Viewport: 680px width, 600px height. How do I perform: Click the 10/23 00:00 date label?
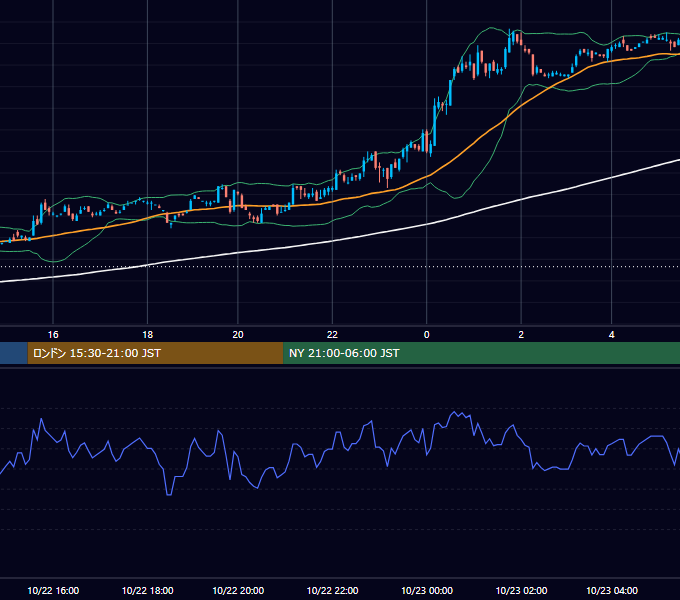[427, 590]
